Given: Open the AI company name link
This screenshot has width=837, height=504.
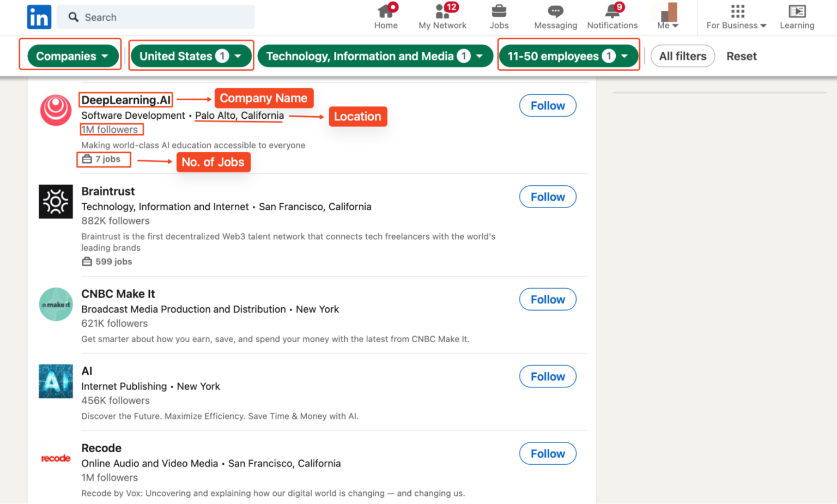Looking at the screenshot, I should tap(87, 371).
